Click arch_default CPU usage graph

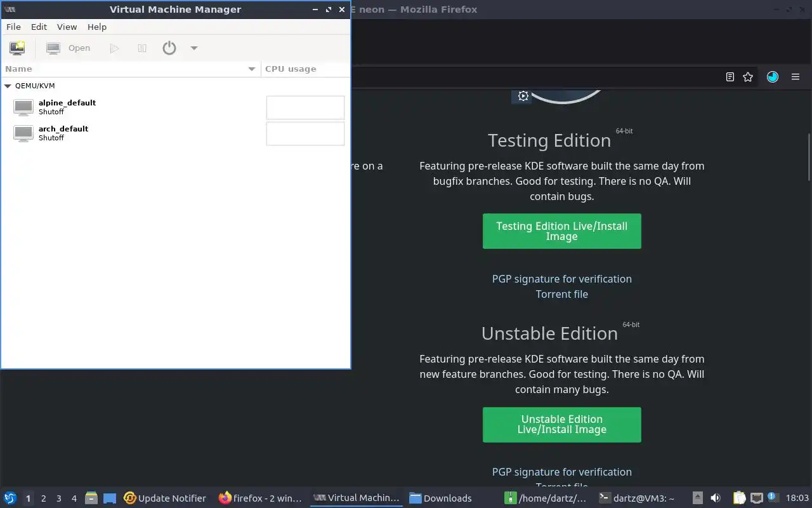click(305, 133)
